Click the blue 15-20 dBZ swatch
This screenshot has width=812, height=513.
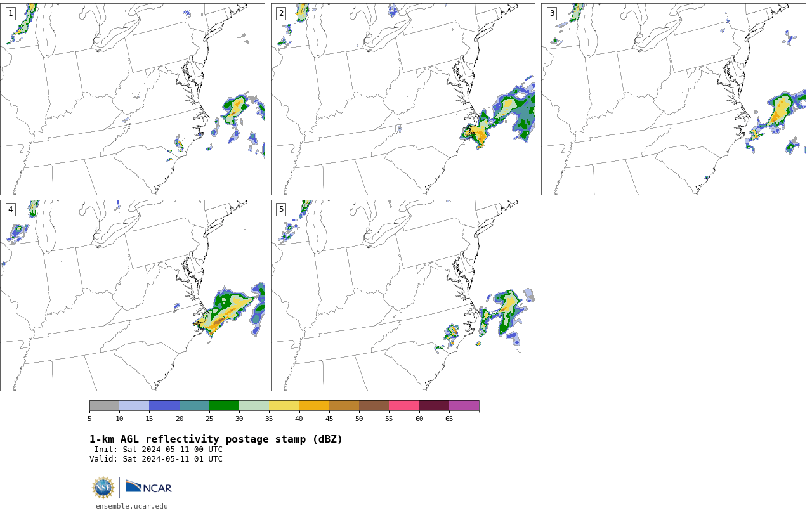coord(164,406)
